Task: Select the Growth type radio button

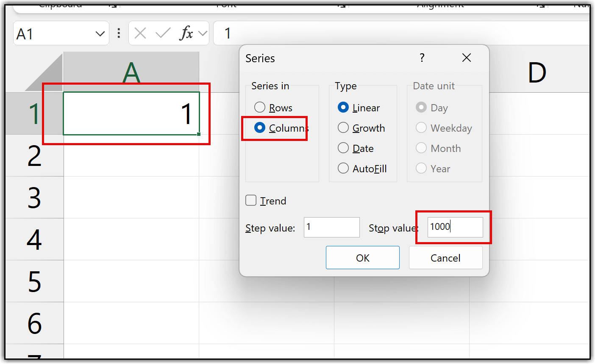Action: (343, 128)
